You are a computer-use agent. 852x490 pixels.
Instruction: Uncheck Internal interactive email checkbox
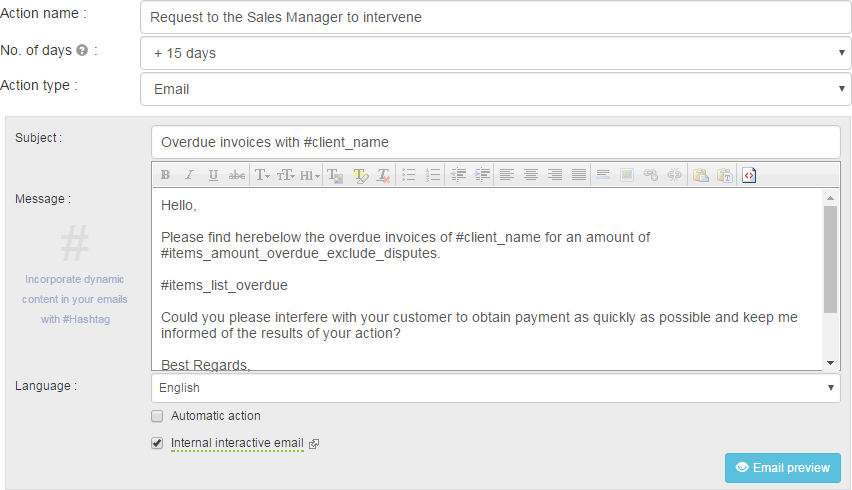157,443
